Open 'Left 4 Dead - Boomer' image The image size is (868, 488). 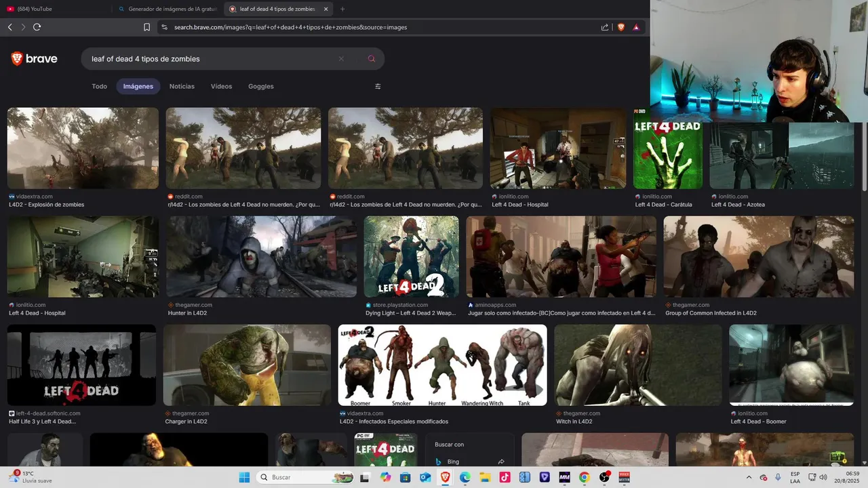pyautogui.click(x=791, y=365)
